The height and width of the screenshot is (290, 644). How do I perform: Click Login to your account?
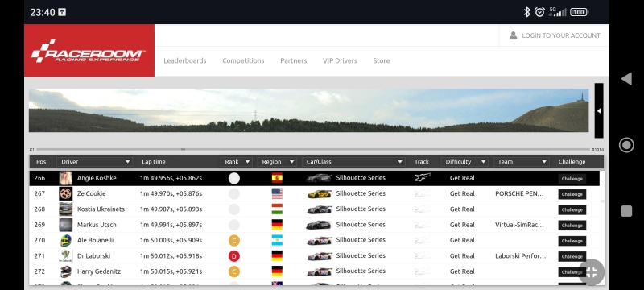pyautogui.click(x=560, y=35)
